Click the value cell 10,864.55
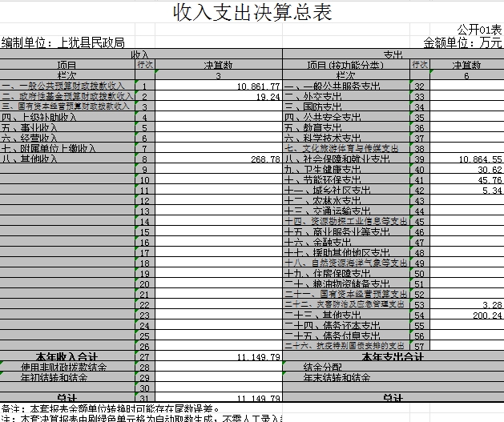The height and width of the screenshot is (422, 504). (466, 159)
